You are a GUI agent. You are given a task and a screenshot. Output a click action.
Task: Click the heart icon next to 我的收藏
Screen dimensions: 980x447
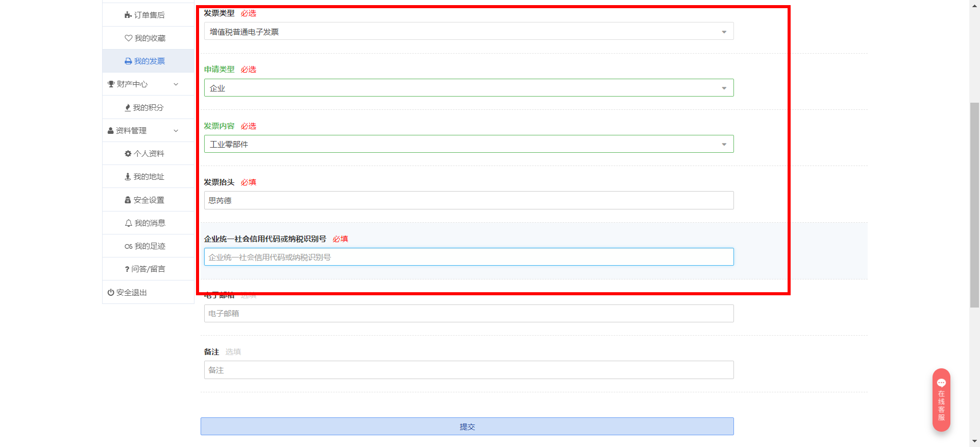[x=129, y=38]
